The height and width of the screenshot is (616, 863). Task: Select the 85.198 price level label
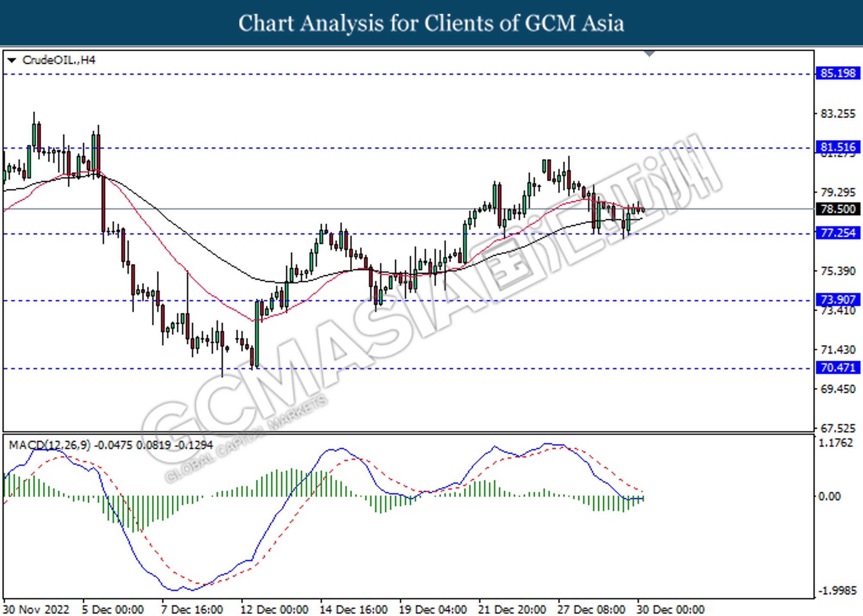click(838, 73)
